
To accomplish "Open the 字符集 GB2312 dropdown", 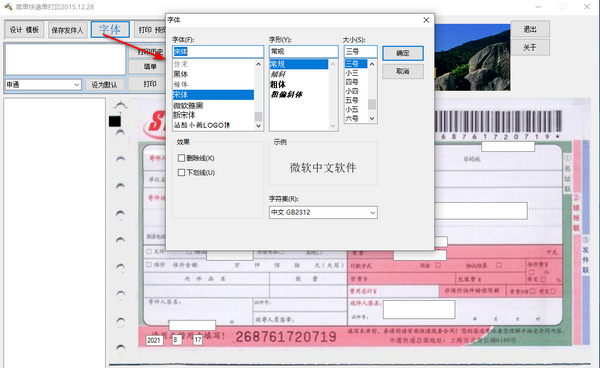I will 323,212.
